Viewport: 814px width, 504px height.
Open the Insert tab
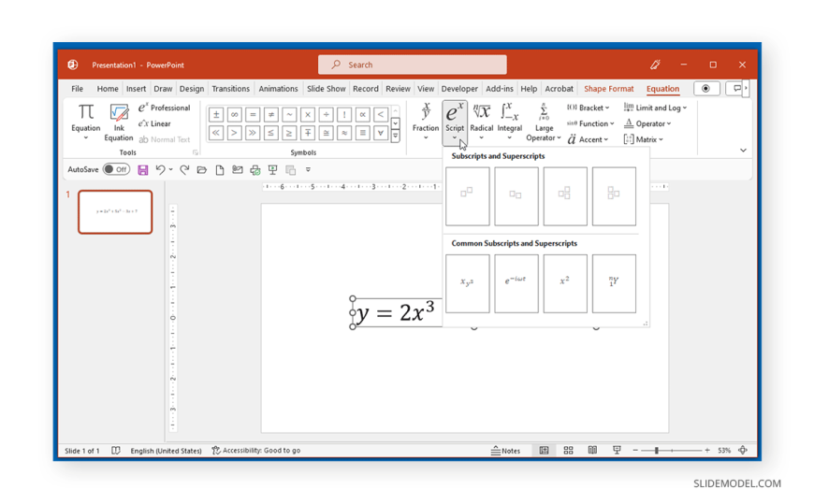tap(136, 89)
